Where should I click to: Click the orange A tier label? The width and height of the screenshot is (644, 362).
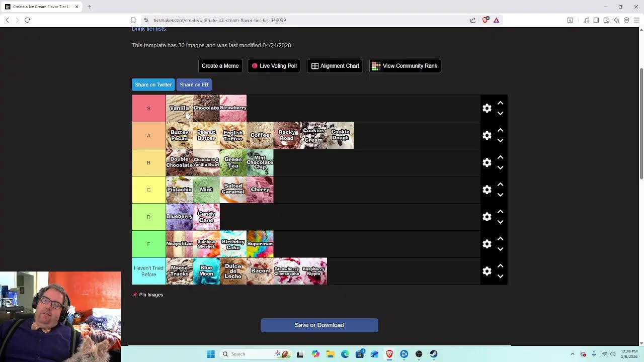pos(148,135)
